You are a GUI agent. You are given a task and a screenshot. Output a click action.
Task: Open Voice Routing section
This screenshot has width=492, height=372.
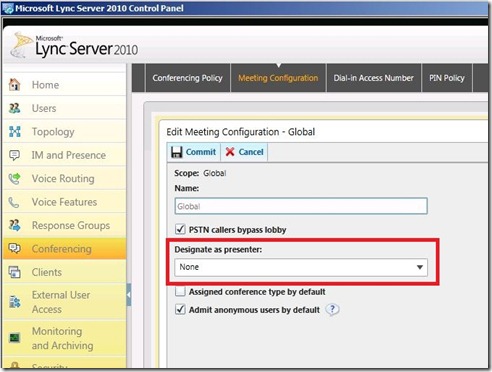pos(64,179)
